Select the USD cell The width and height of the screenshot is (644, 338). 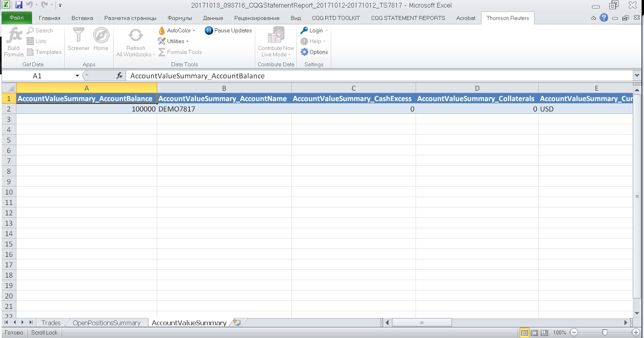(x=586, y=109)
